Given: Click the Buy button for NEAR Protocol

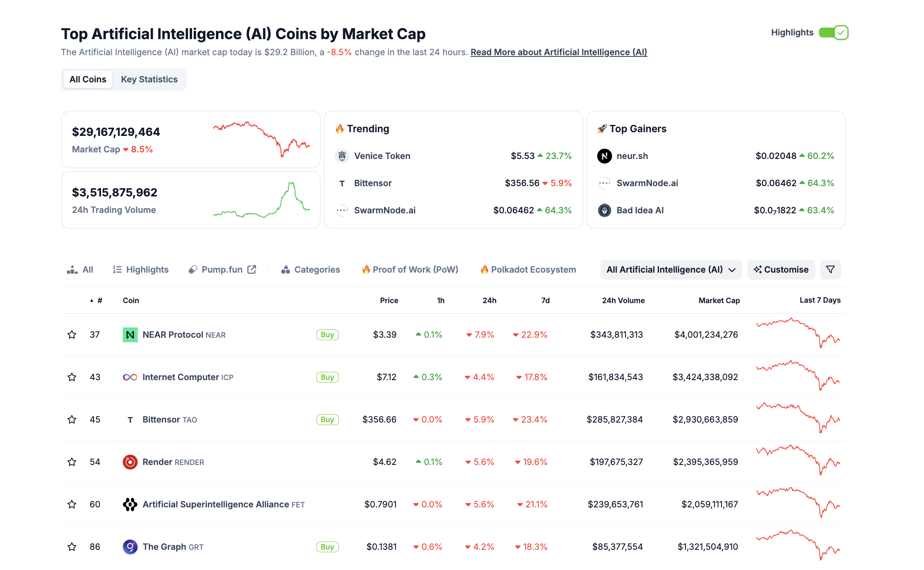Looking at the screenshot, I should pos(327,334).
